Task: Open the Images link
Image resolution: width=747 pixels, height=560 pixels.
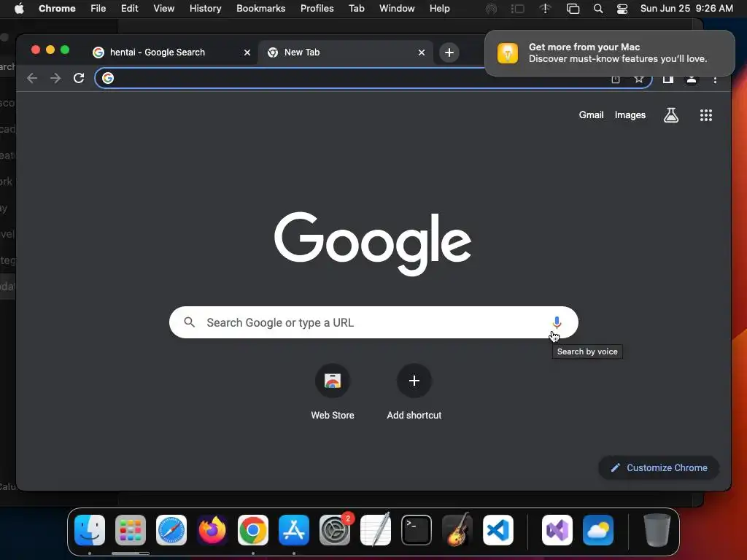Action: click(x=630, y=114)
